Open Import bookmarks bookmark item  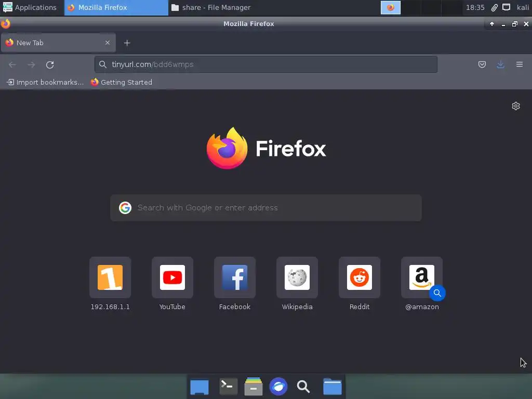point(45,83)
